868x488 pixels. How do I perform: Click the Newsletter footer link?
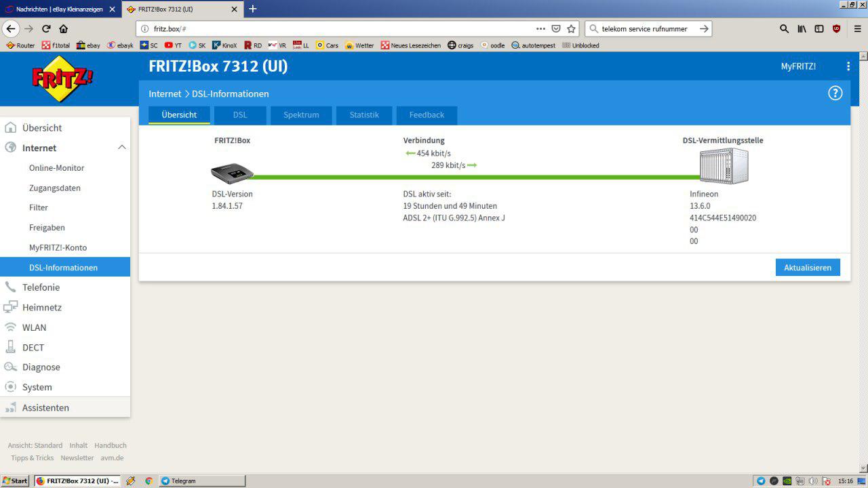pos(77,457)
